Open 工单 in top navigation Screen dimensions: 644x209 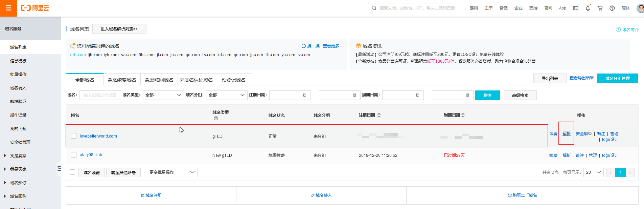tap(489, 8)
